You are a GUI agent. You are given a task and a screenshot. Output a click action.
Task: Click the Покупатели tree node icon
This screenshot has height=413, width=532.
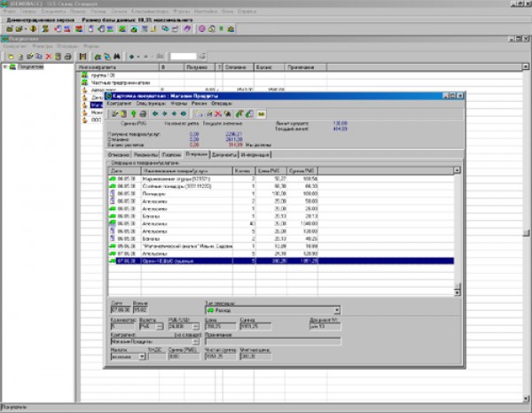coord(12,66)
